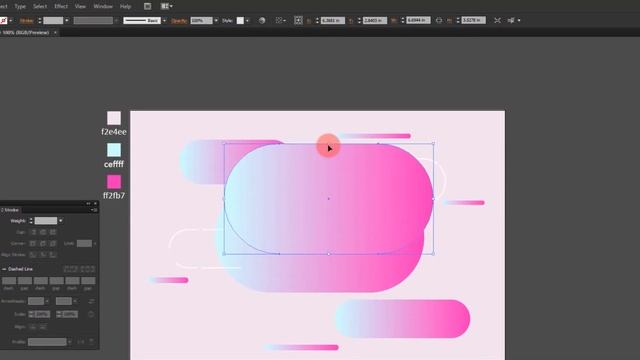Click the variable width profile box
Screen dimensions: 640x360
93,20
